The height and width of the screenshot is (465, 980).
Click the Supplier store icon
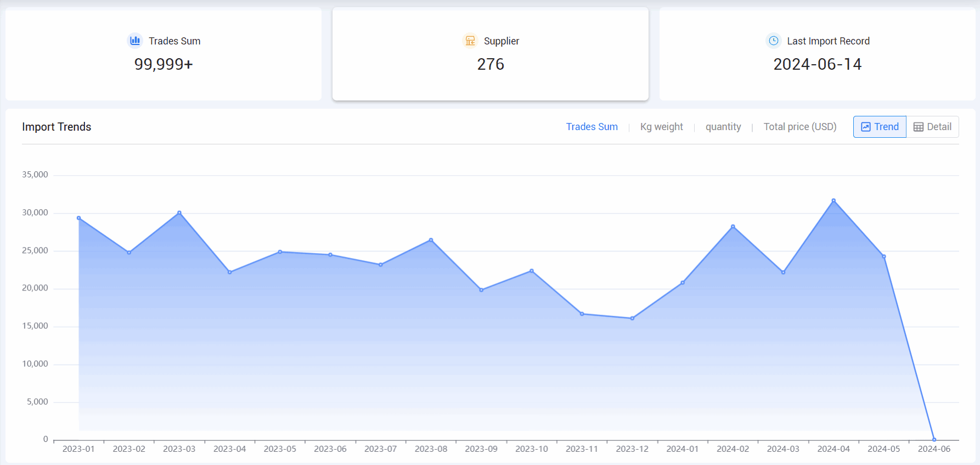point(470,41)
